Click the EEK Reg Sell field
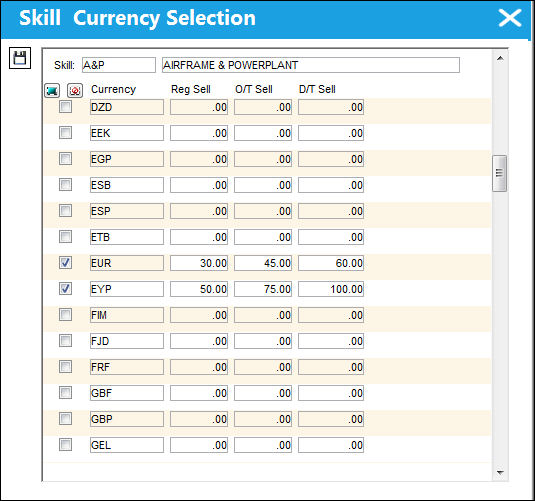The height and width of the screenshot is (501, 535). point(199,133)
